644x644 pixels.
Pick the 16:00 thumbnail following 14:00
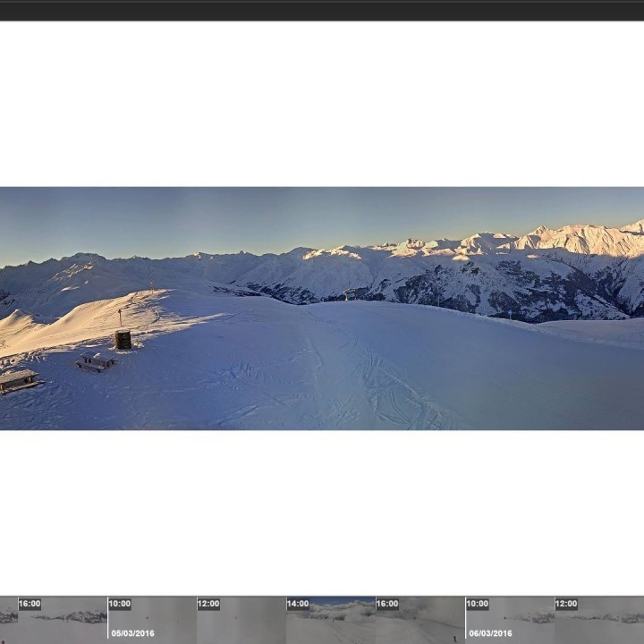(420, 620)
